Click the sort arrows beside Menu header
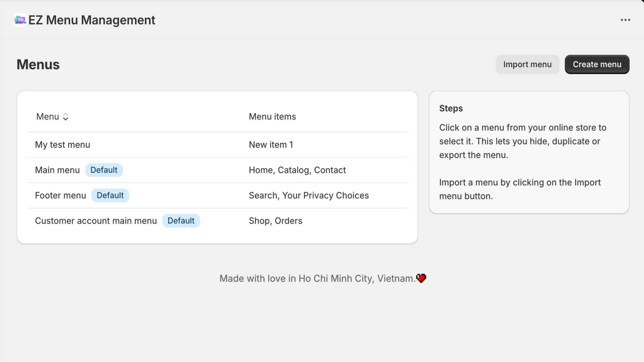The image size is (644, 362). click(x=66, y=116)
